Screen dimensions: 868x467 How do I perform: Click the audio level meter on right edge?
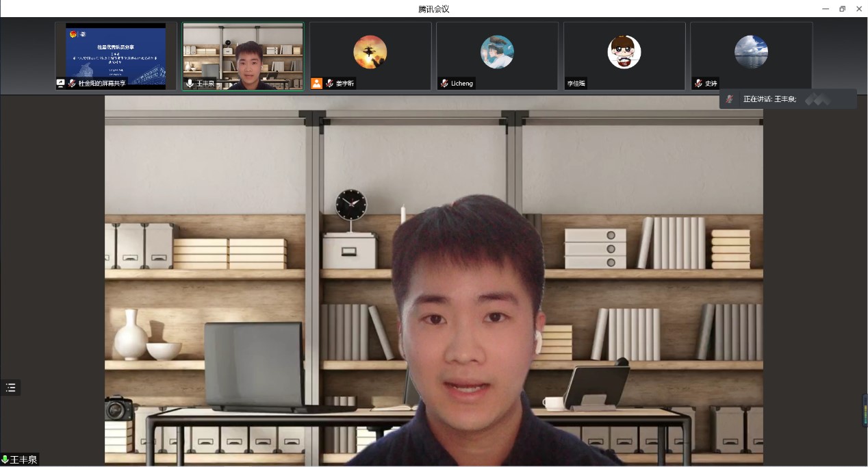[x=865, y=411]
